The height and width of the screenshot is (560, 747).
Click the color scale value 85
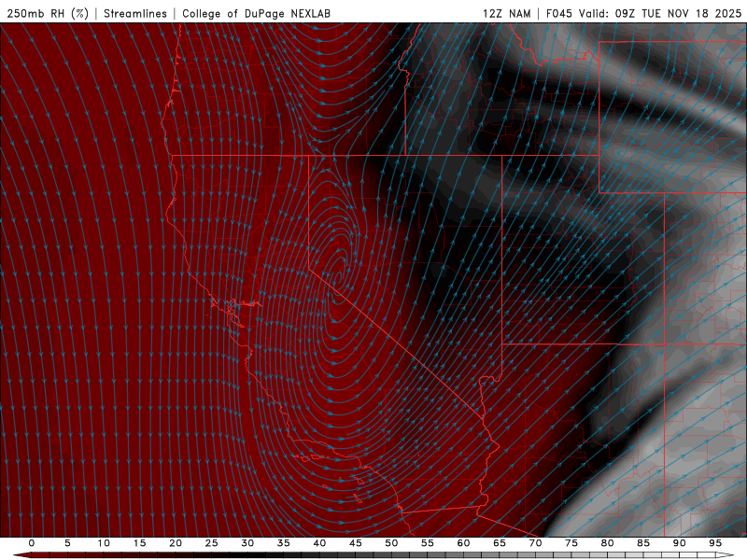643,543
